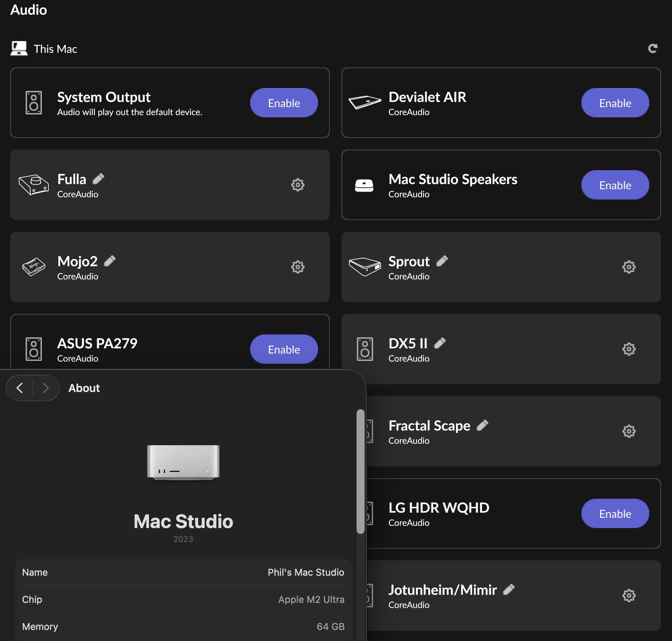Enable Devialet AIR audio device
672x641 pixels.
pos(615,103)
